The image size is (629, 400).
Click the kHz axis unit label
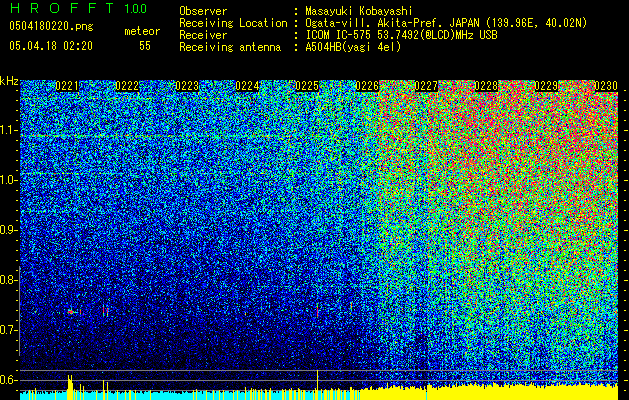(9, 81)
